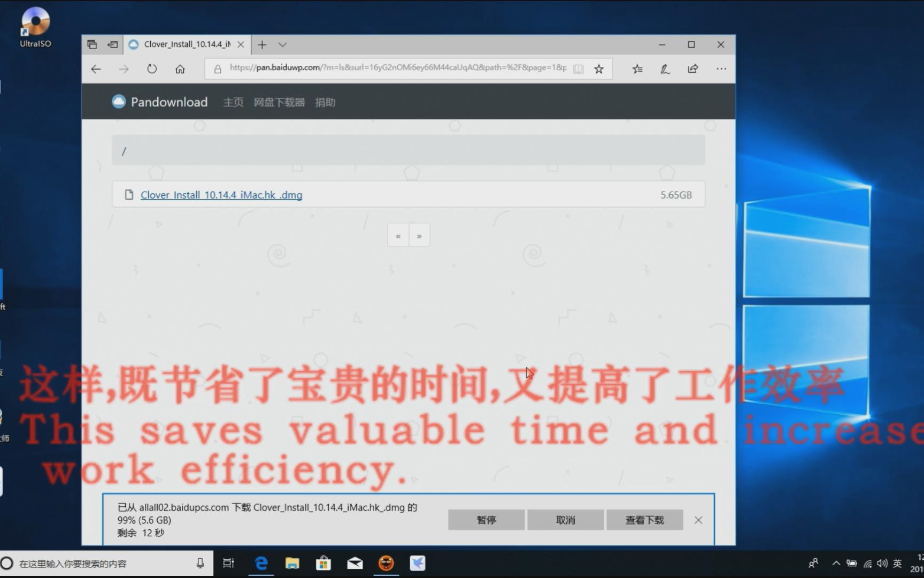The height and width of the screenshot is (578, 924).
Task: Pause download with 暂停 button
Action: coord(486,520)
